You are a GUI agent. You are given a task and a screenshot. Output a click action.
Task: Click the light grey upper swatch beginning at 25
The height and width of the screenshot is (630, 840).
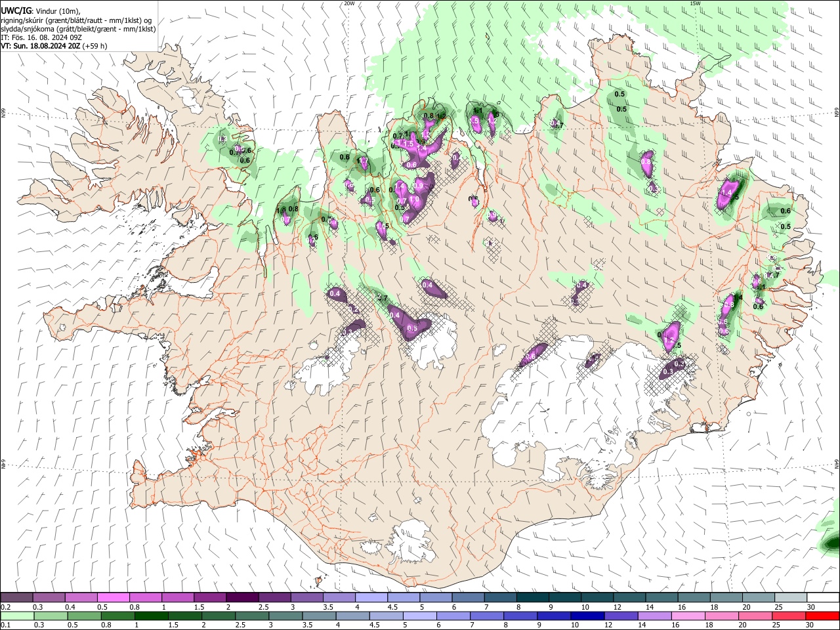tap(791, 597)
